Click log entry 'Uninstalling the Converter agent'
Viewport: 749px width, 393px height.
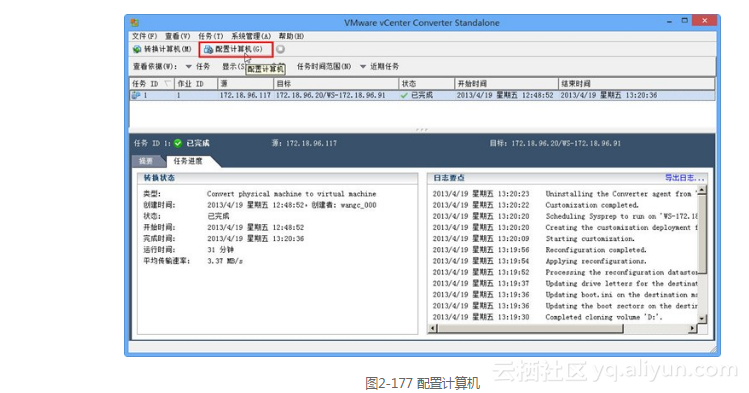(x=620, y=194)
